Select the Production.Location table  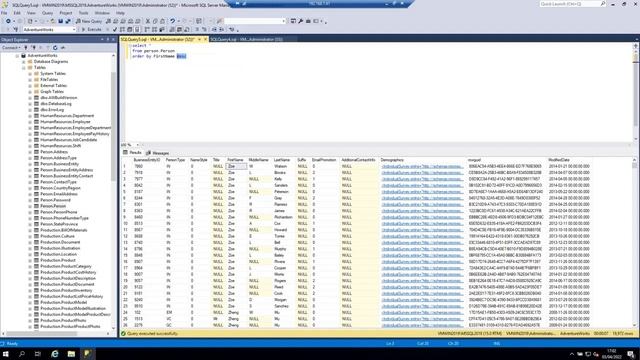click(58, 254)
